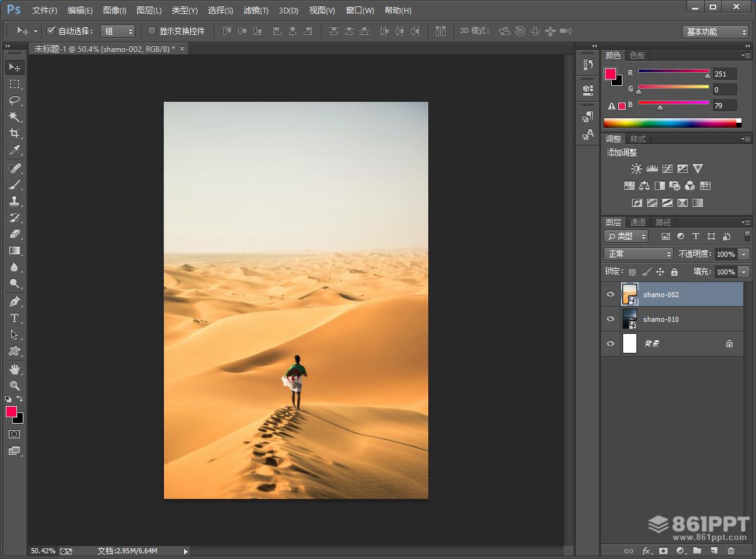This screenshot has width=756, height=559.
Task: Select the Dodge tool
Action: (15, 283)
